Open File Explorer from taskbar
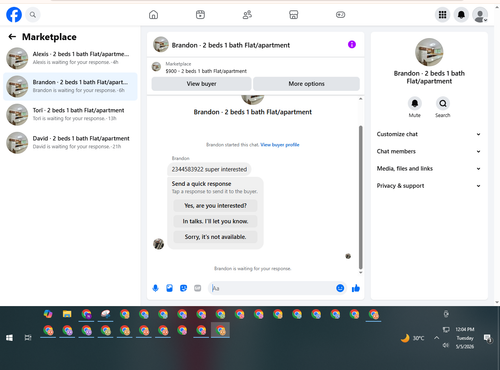The image size is (500, 370). (x=67, y=314)
